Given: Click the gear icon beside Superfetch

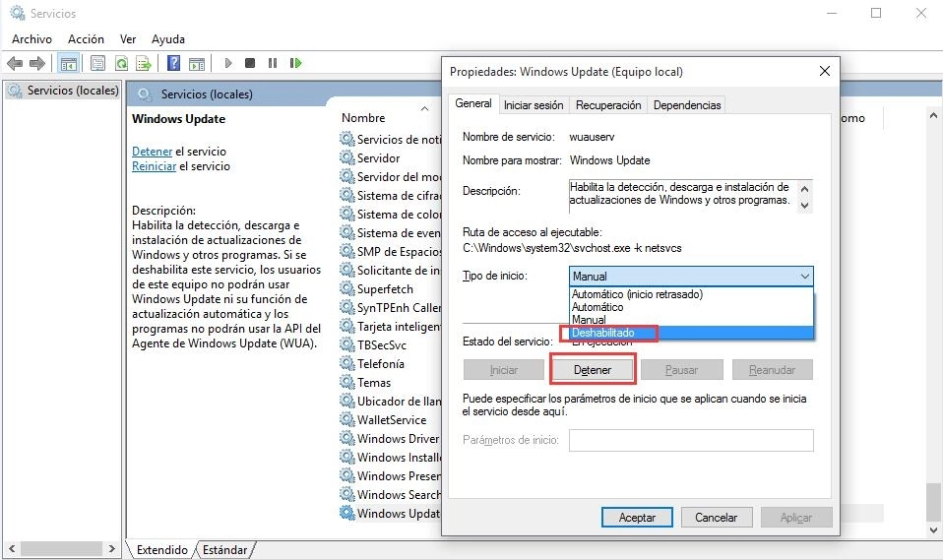Looking at the screenshot, I should coord(347,288).
